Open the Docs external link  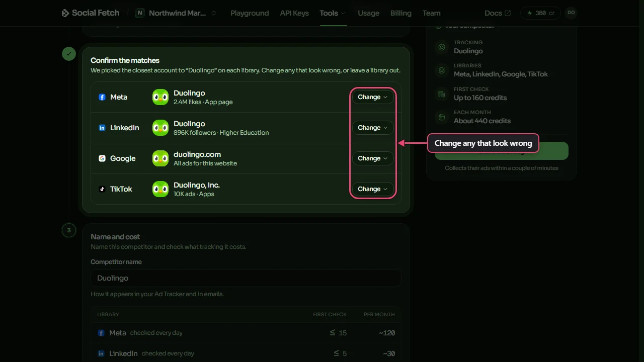click(497, 13)
